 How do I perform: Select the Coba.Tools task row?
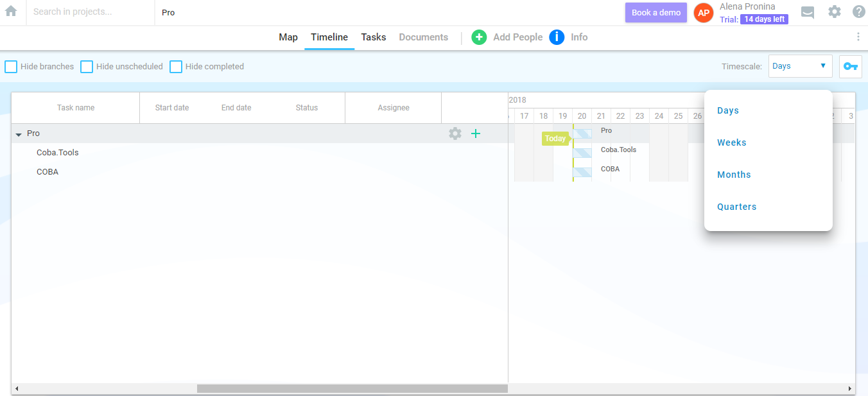pos(259,153)
